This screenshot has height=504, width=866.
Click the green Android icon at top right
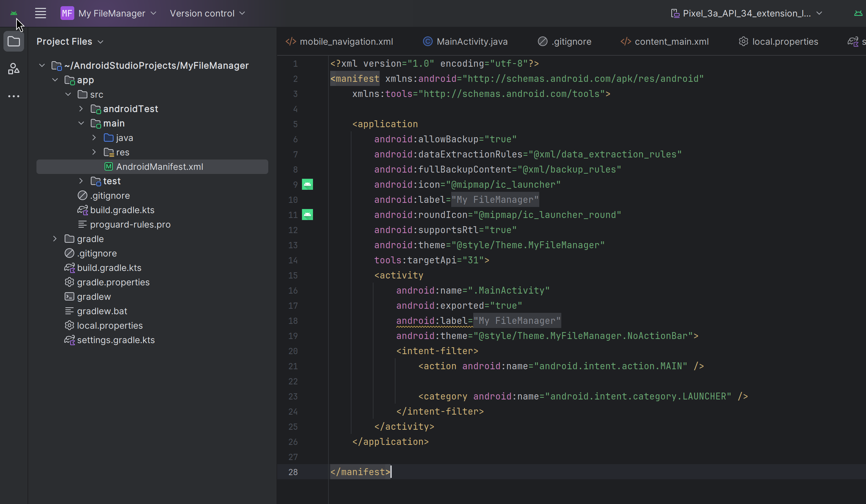[x=858, y=13]
